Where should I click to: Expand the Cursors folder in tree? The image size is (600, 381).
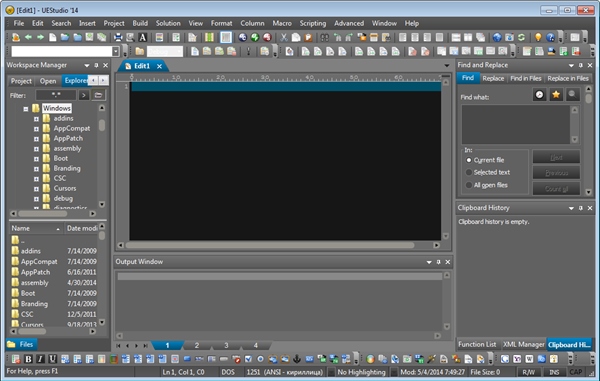pyautogui.click(x=36, y=189)
